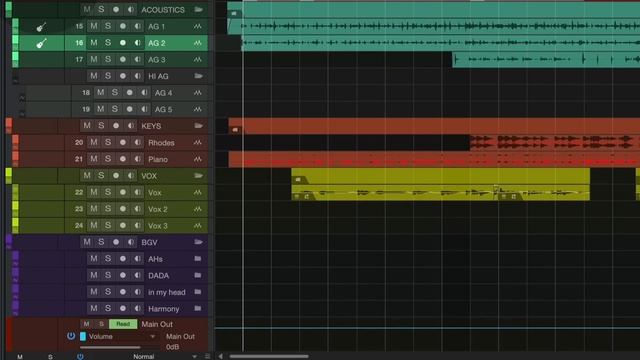Click the blue power icon beside Volume
640x360 pixels.
tap(71, 336)
